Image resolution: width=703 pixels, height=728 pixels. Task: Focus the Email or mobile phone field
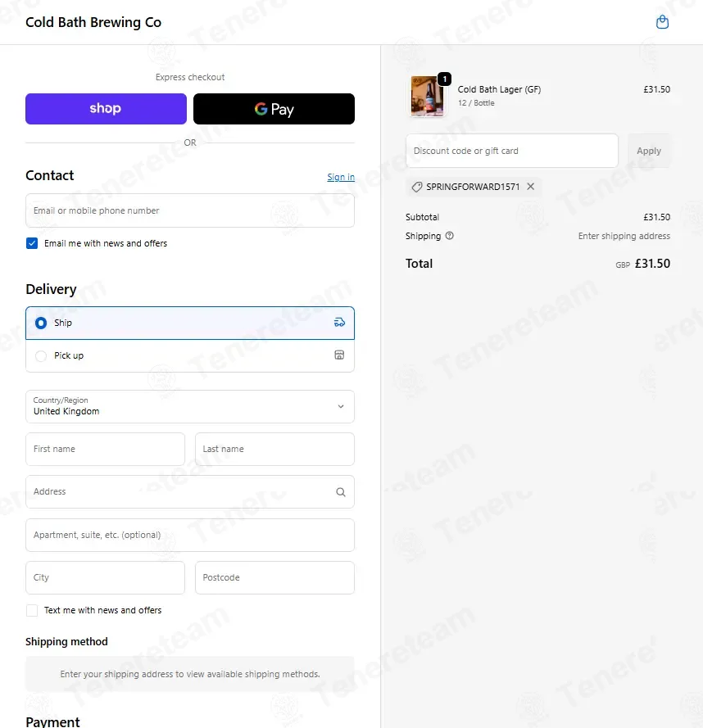190,210
